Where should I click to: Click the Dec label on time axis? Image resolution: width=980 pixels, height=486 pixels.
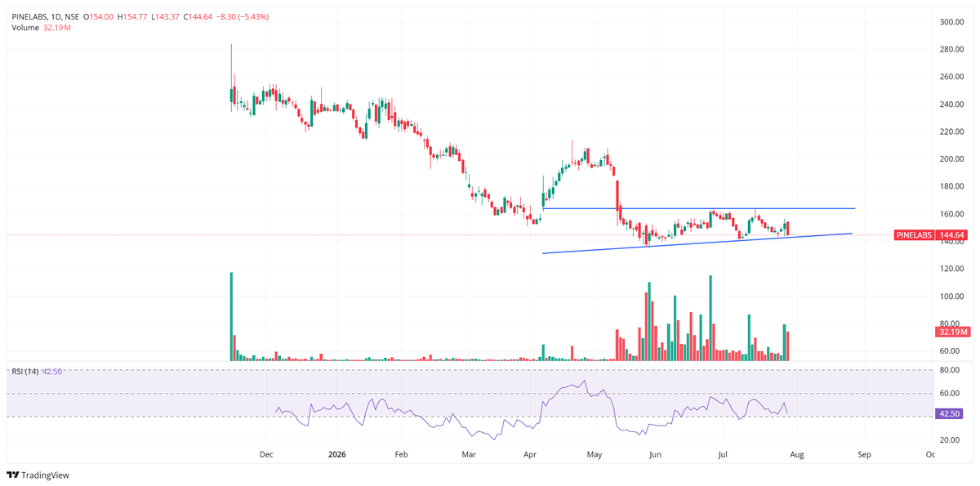point(266,453)
